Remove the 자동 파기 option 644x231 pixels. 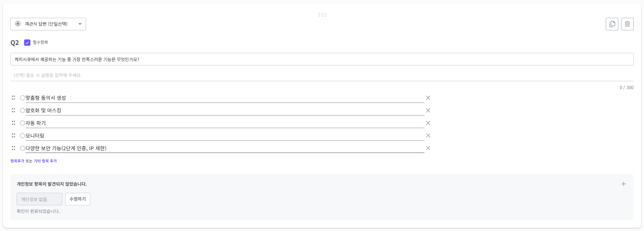coord(428,123)
